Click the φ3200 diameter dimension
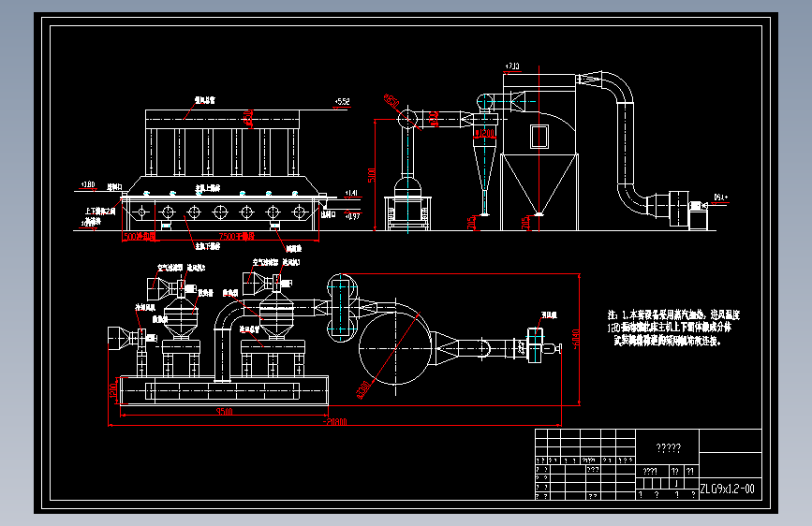The width and height of the screenshot is (812, 526). [364, 389]
